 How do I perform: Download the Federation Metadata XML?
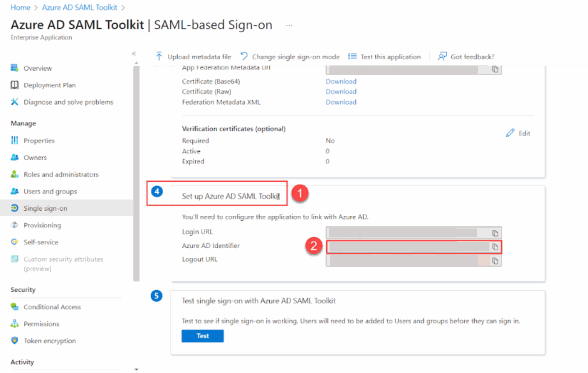click(x=341, y=102)
